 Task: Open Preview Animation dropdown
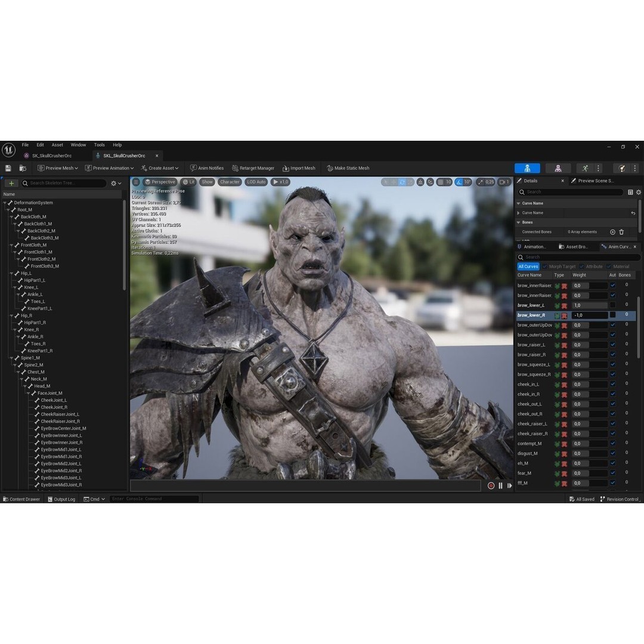(109, 168)
